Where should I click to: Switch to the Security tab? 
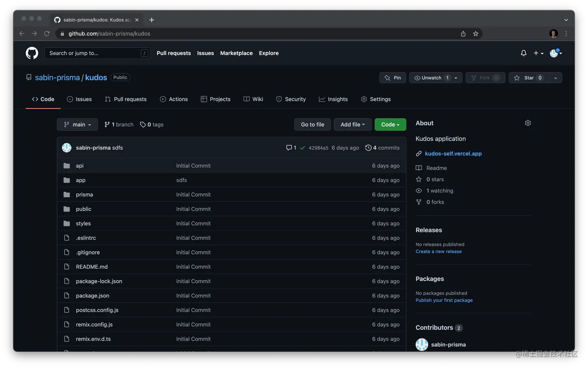point(291,99)
